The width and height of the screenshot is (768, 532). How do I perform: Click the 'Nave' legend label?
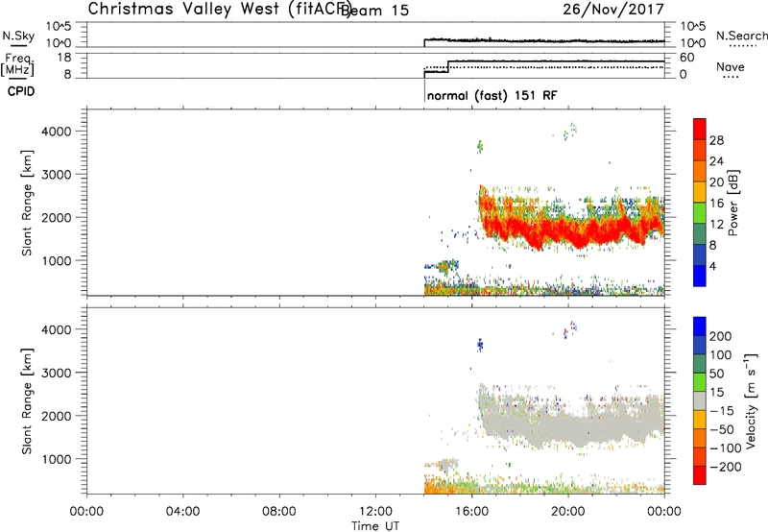pyautogui.click(x=731, y=66)
